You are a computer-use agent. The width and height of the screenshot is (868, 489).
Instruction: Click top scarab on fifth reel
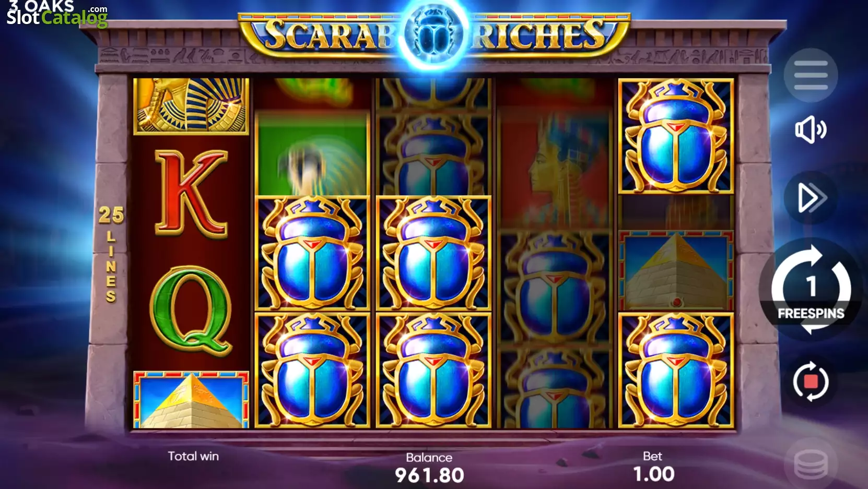676,136
